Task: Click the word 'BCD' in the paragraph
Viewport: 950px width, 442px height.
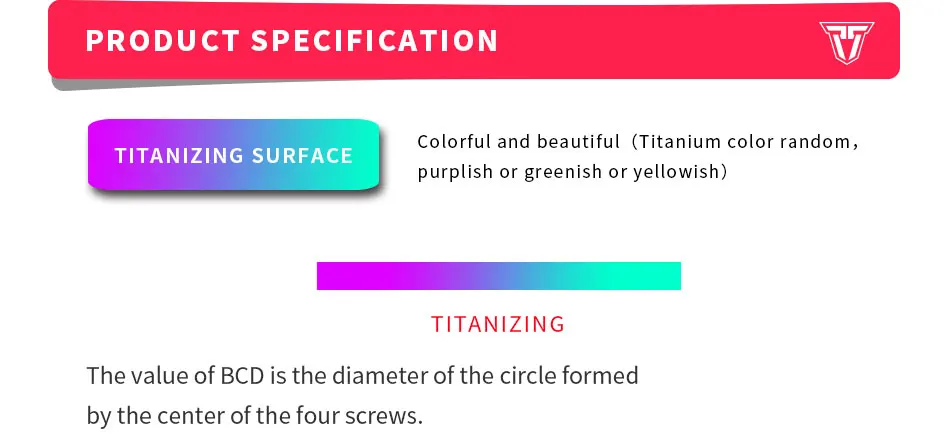Action: coord(242,376)
